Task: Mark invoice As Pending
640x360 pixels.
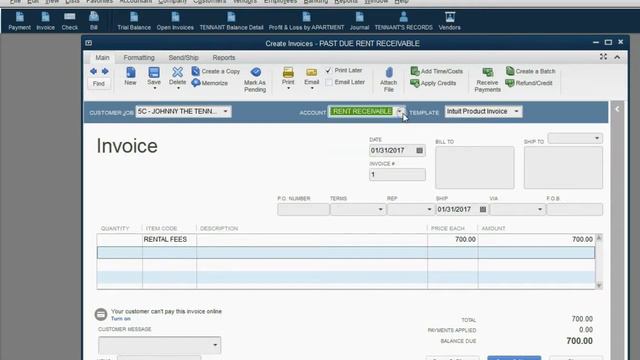Action: [255, 80]
